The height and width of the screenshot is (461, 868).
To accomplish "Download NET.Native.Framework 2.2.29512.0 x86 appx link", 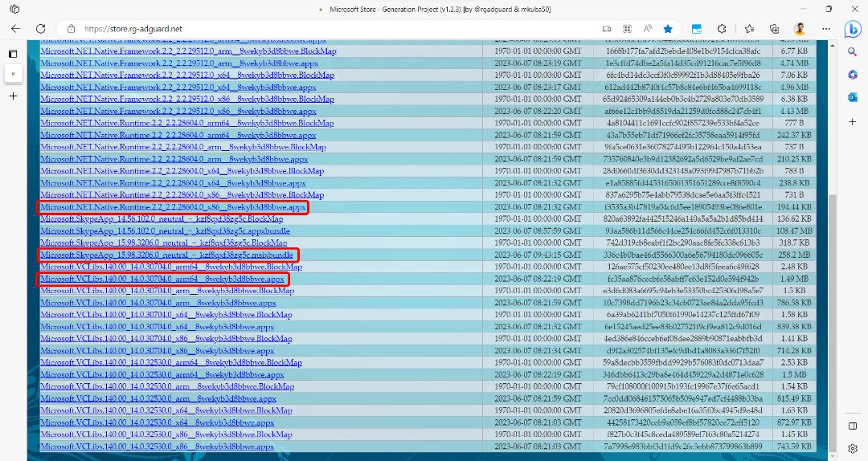I will (x=178, y=112).
